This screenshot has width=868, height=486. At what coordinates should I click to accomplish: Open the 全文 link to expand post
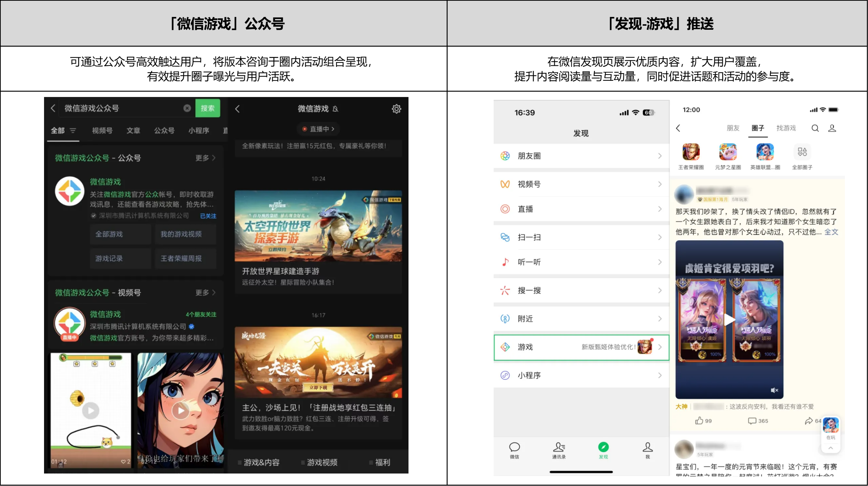[831, 232]
